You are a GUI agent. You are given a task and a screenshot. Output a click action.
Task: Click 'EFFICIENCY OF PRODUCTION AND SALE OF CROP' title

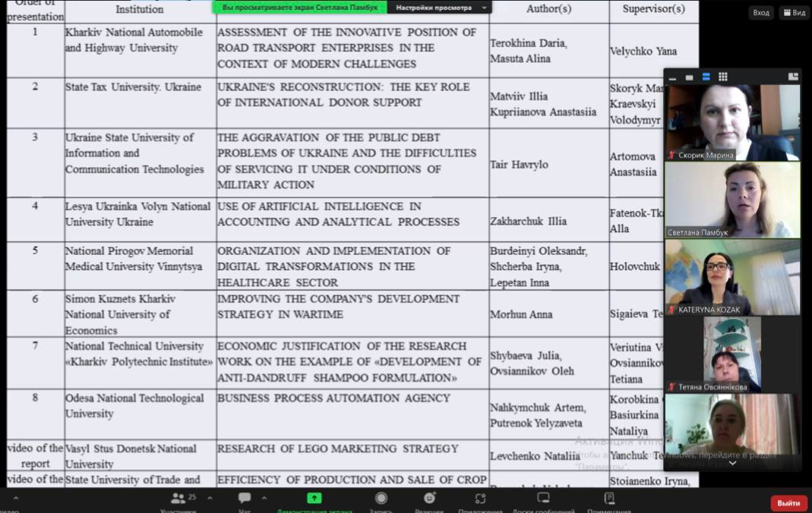pos(352,480)
